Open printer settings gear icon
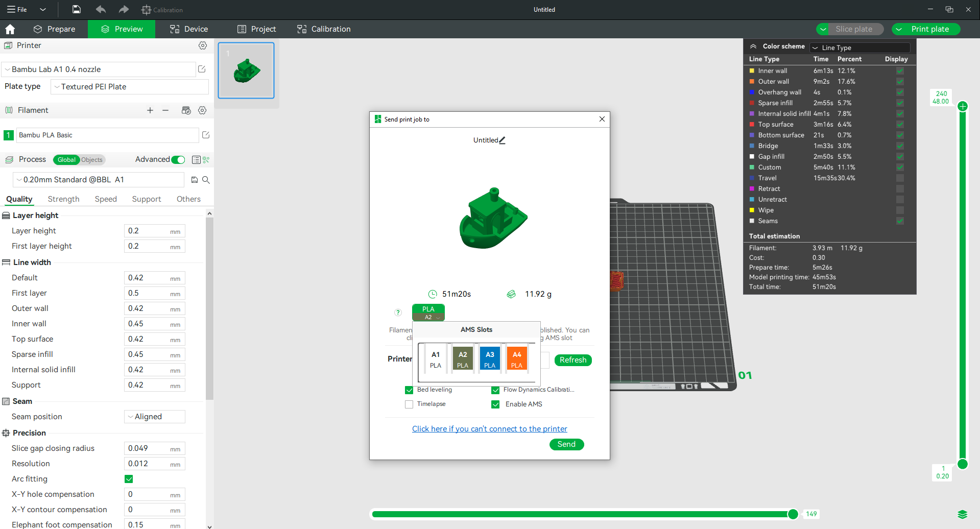980x529 pixels. 203,45
